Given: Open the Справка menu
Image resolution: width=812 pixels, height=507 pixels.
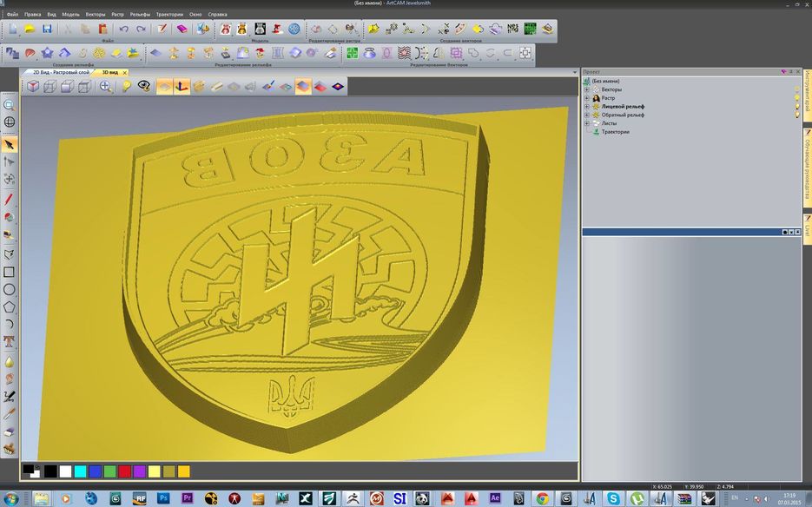Looking at the screenshot, I should pos(217,15).
